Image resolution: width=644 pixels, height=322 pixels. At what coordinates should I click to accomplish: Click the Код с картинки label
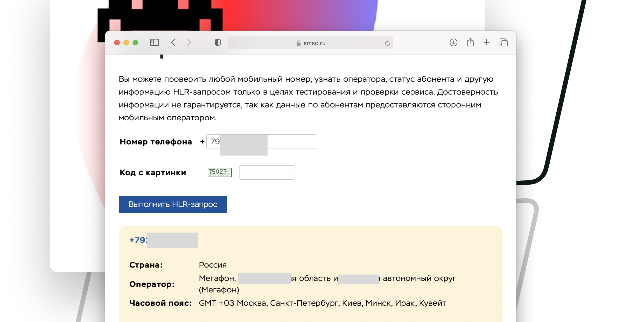click(153, 173)
